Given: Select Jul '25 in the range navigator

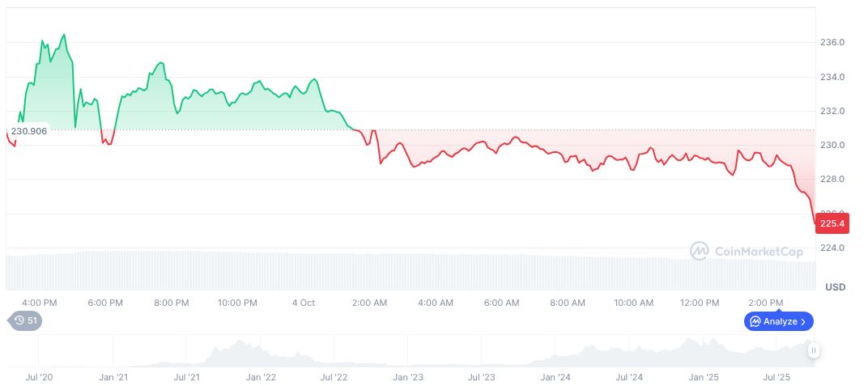Looking at the screenshot, I should (x=778, y=377).
